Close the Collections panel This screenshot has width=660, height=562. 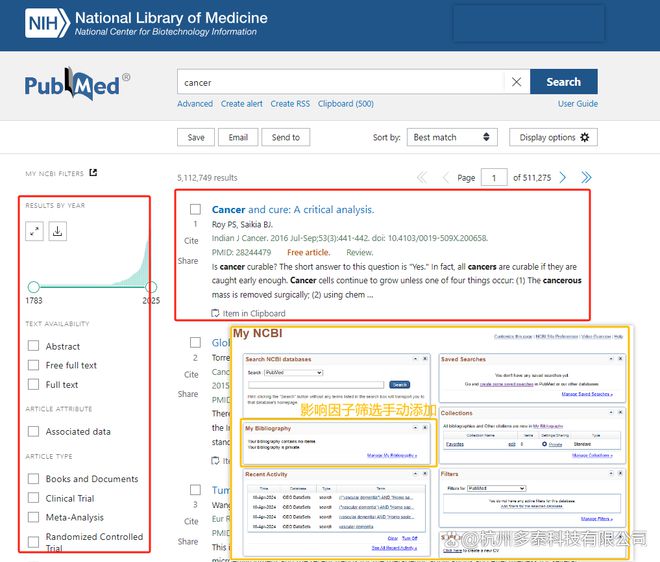[x=620, y=413]
